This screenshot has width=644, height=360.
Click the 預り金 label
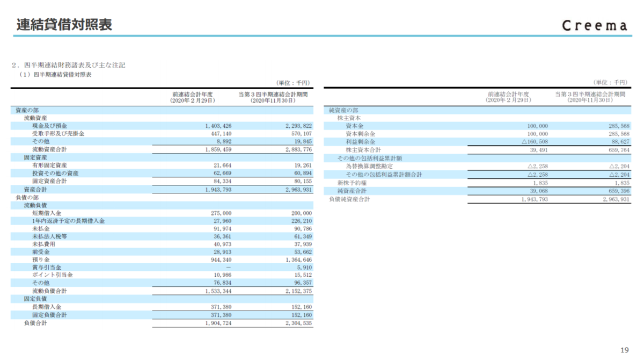tap(41, 260)
